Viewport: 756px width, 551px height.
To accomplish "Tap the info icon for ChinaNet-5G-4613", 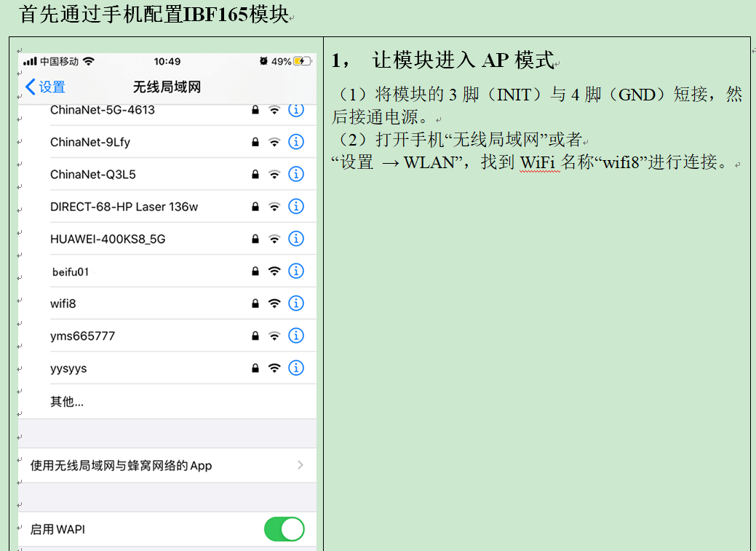I will pyautogui.click(x=296, y=110).
